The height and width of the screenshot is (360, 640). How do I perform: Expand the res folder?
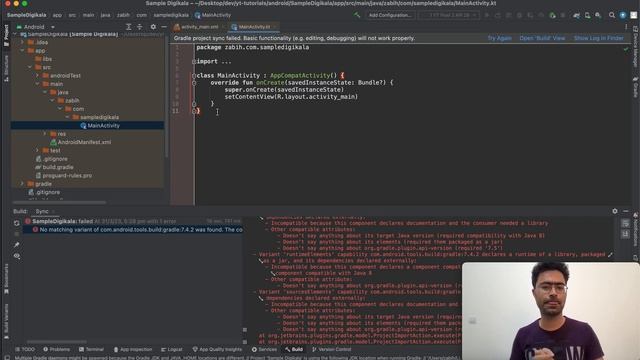click(x=45, y=134)
